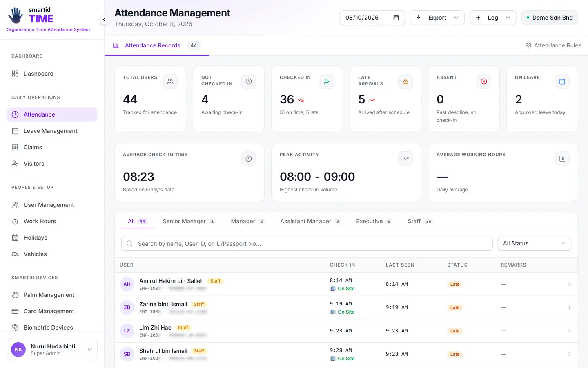Click the Average Check-in Time clock icon
Screen dimensions: 588x368
(249, 159)
